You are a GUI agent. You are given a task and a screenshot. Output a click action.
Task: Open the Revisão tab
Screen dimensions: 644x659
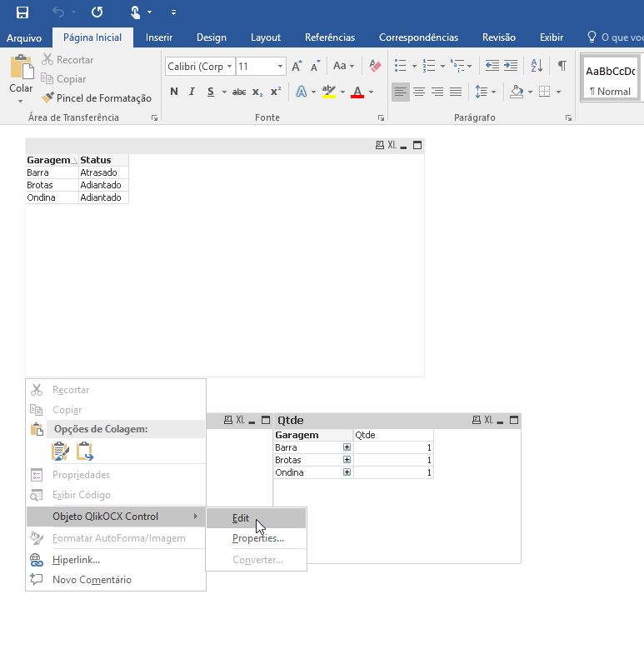coord(499,37)
